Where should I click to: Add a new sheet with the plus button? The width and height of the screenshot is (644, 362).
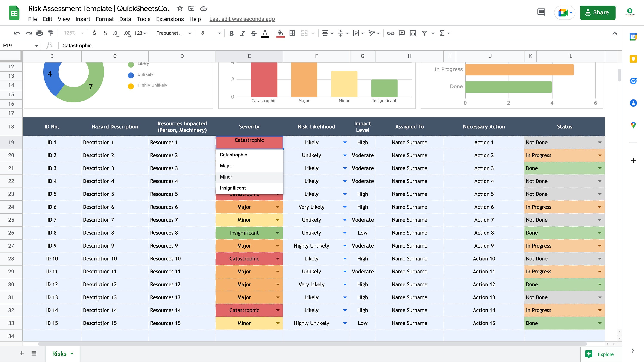click(x=21, y=353)
